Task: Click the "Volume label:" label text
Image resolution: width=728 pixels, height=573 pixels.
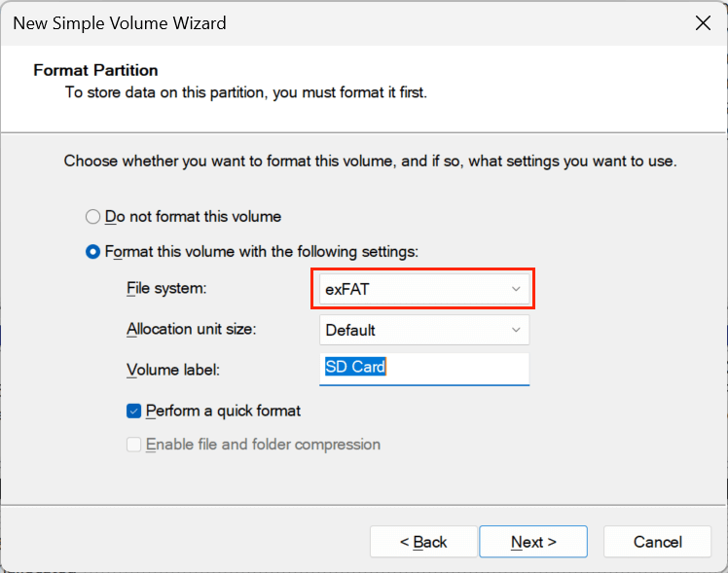Action: (173, 371)
